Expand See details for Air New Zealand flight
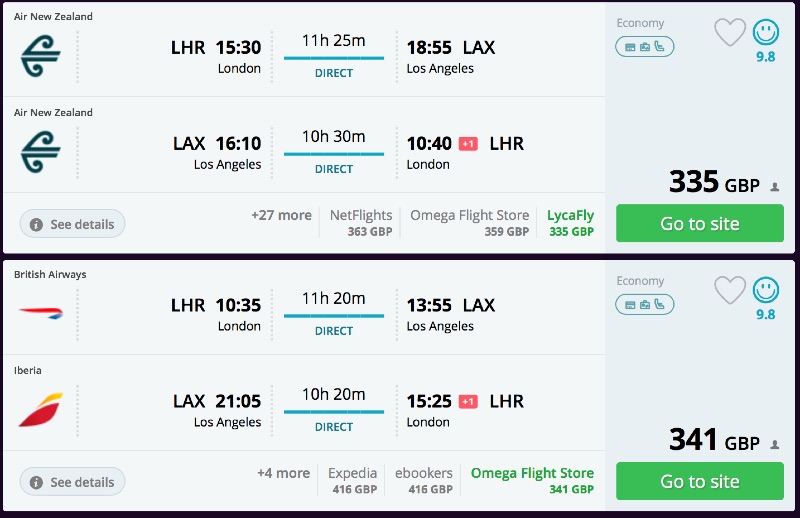Image resolution: width=800 pixels, height=518 pixels. click(72, 224)
